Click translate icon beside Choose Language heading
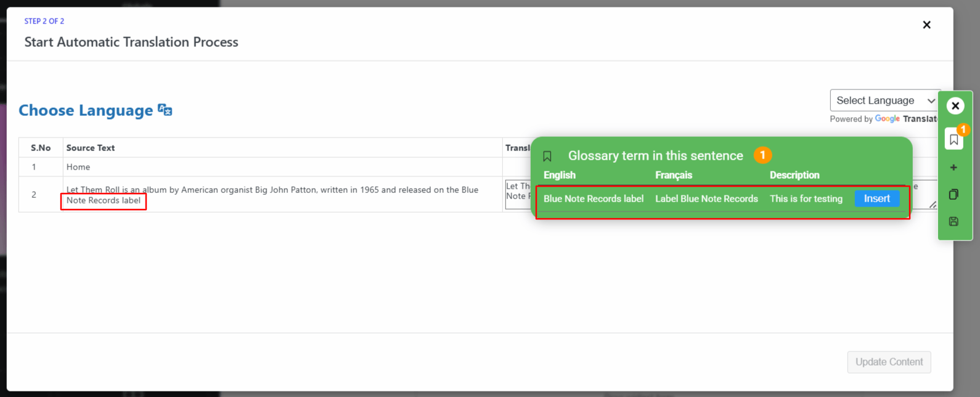The height and width of the screenshot is (397, 980). [165, 110]
